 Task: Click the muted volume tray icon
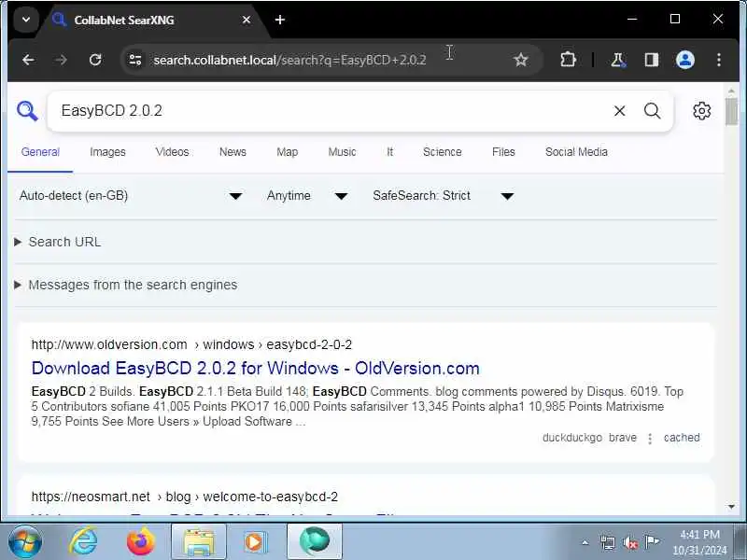630,542
